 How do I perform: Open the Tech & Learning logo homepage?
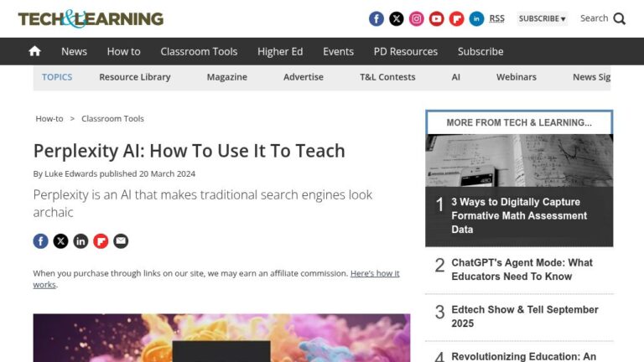click(x=91, y=19)
